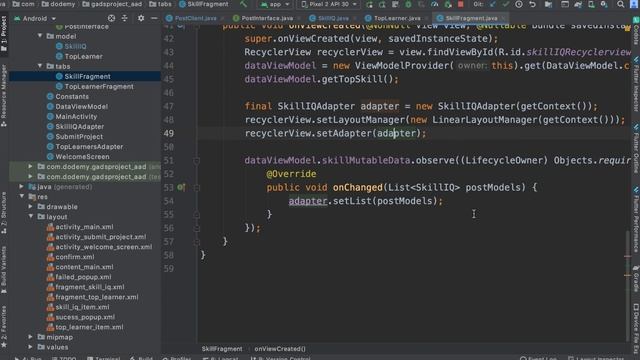Close the SkillFragment.java tab
Image resolution: width=640 pixels, height=360 pixels.
503,18
